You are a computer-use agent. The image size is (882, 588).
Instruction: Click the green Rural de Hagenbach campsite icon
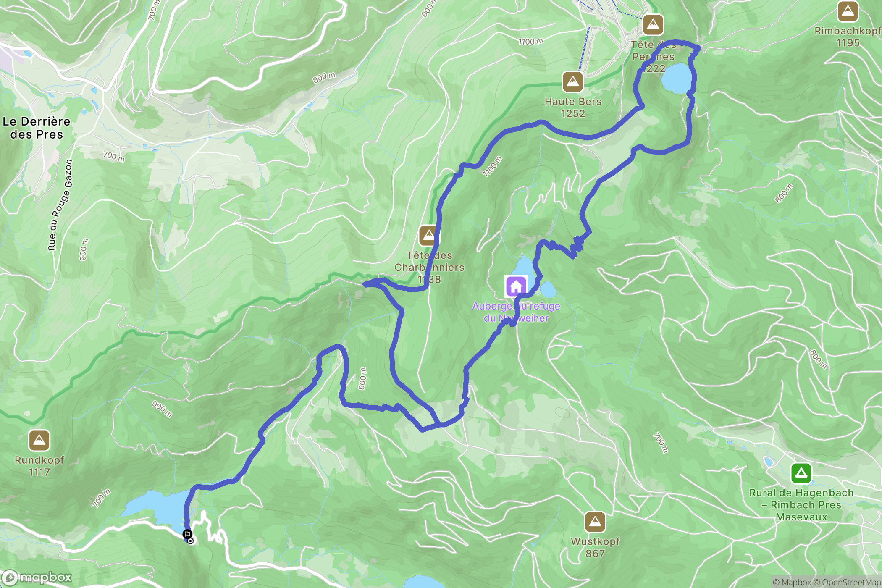(x=801, y=473)
